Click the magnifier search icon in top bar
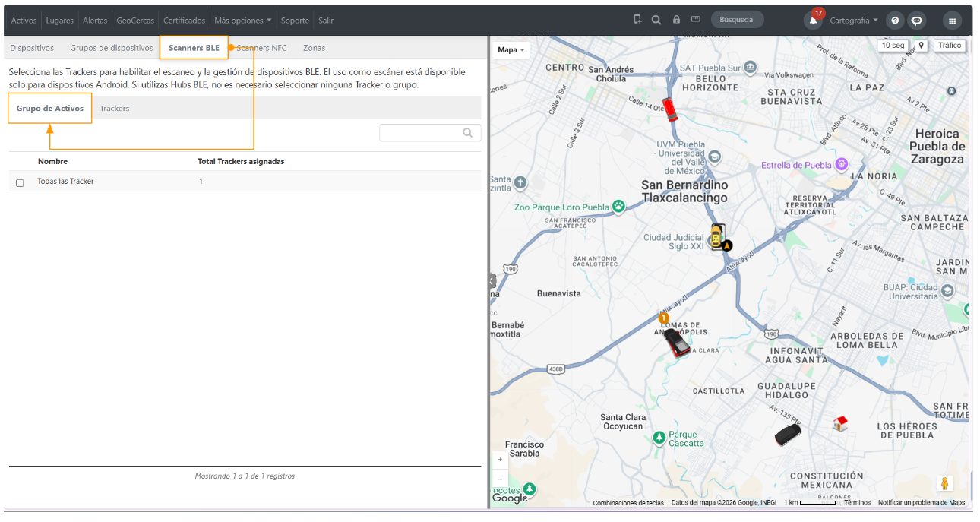Viewport: 980px width, 522px height. 656,20
